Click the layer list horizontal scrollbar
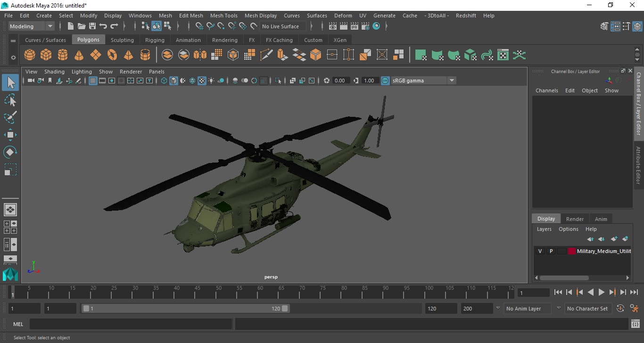This screenshot has width=644, height=343. 564,278
